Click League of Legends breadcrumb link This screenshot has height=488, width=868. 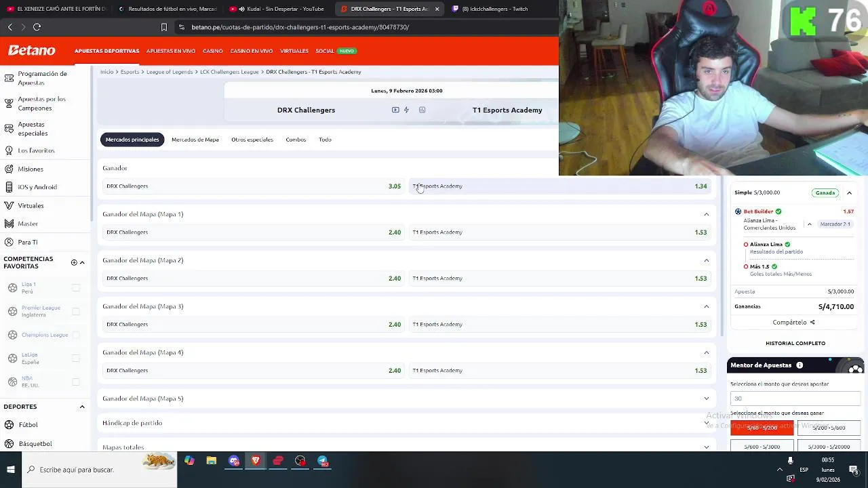point(170,72)
